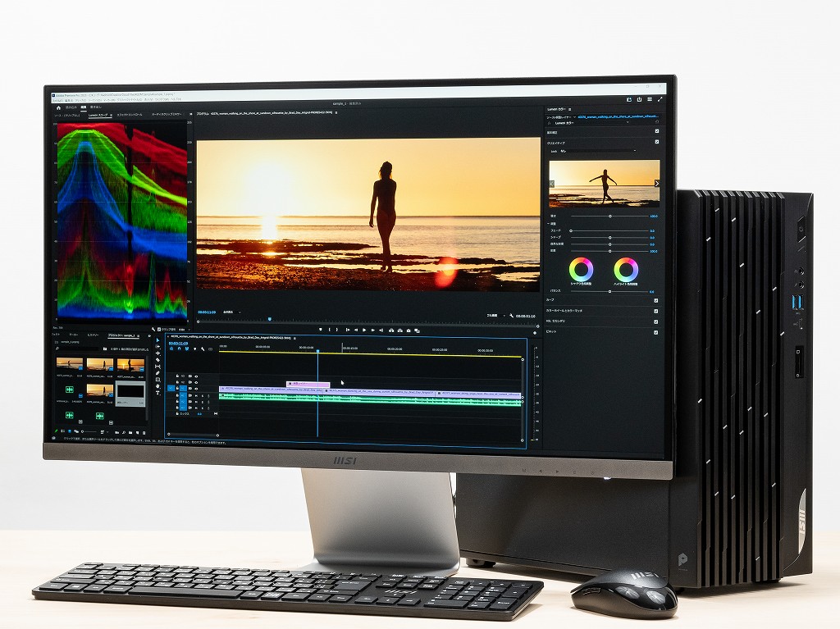This screenshot has height=629, width=840.
Task: Open the Lumetri Color effect dropdown
Action: 591,123
